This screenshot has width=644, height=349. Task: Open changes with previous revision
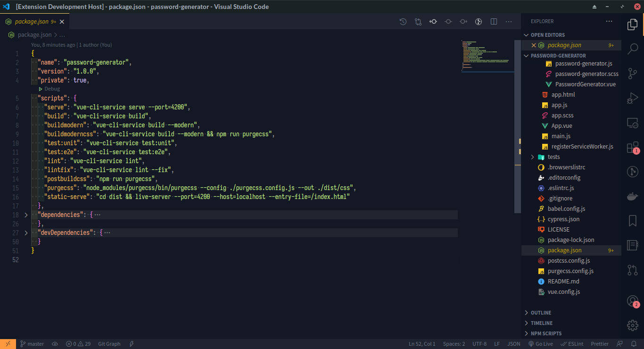[433, 21]
